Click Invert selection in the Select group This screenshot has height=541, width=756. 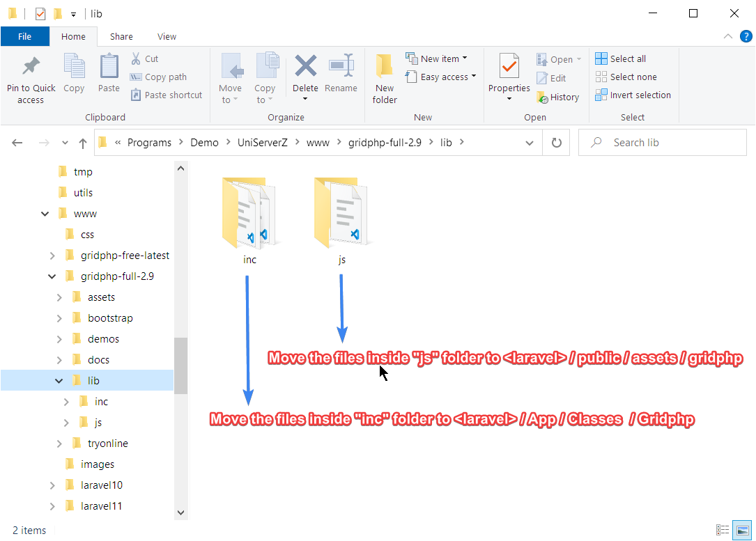pos(633,95)
